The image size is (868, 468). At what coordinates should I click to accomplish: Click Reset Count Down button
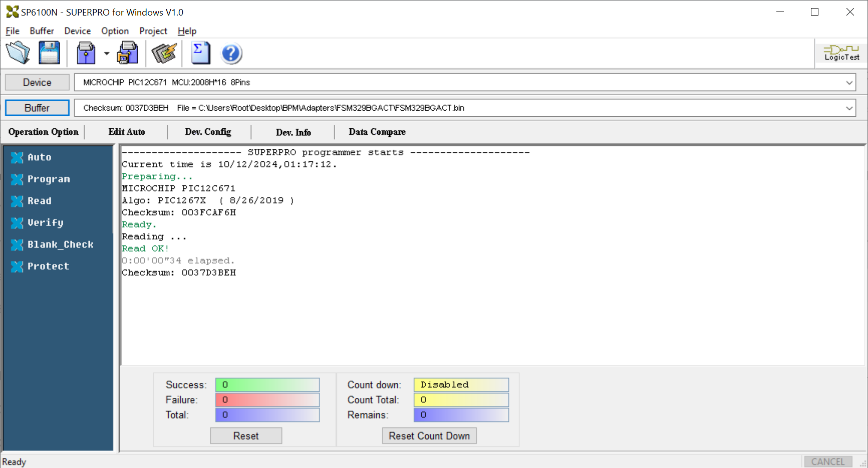click(x=429, y=436)
